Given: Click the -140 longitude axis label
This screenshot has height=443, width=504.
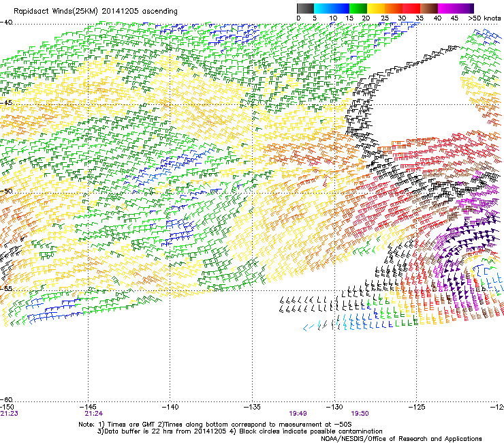Looking at the screenshot, I should pos(170,407).
